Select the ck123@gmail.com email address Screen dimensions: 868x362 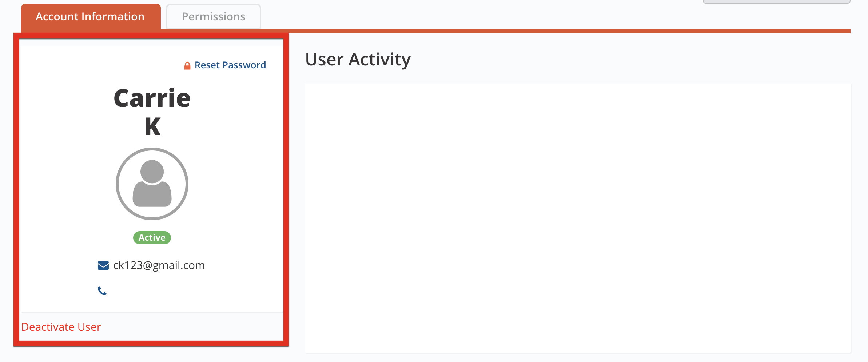[159, 265]
